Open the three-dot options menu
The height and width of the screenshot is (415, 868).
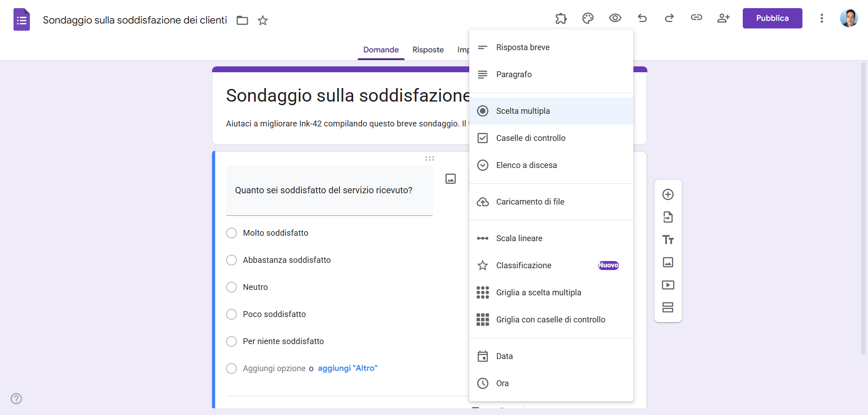click(822, 19)
